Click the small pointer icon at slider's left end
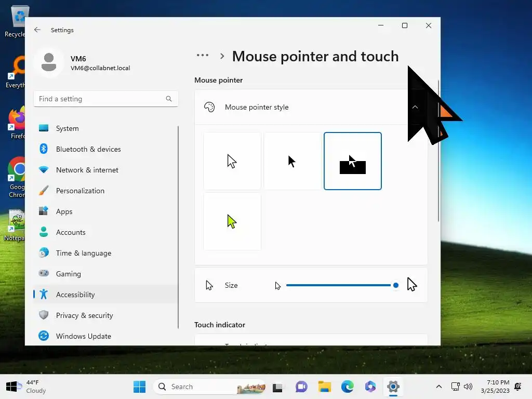The width and height of the screenshot is (532, 399). pyautogui.click(x=278, y=286)
